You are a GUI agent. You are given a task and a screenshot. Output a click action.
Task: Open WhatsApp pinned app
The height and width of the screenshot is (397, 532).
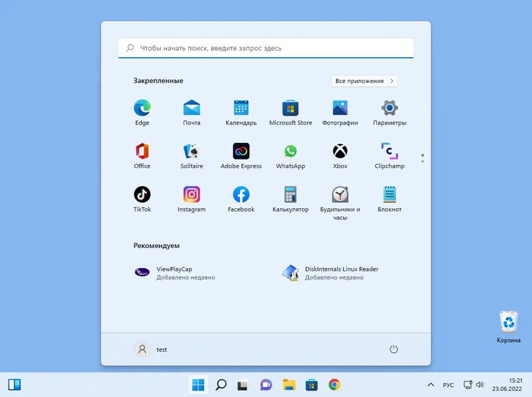tap(291, 156)
